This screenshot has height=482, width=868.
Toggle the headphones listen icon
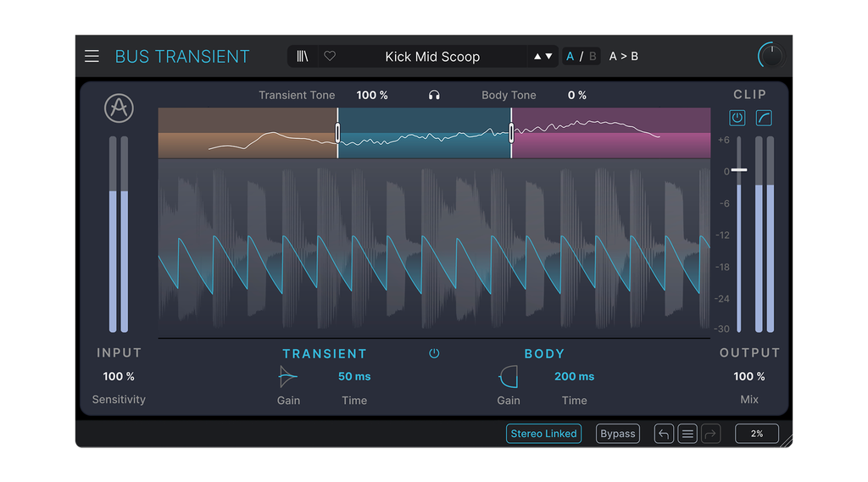[x=434, y=95]
